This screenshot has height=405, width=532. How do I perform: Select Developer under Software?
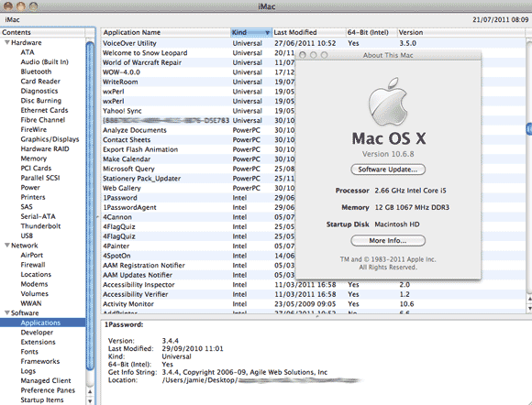tap(37, 332)
